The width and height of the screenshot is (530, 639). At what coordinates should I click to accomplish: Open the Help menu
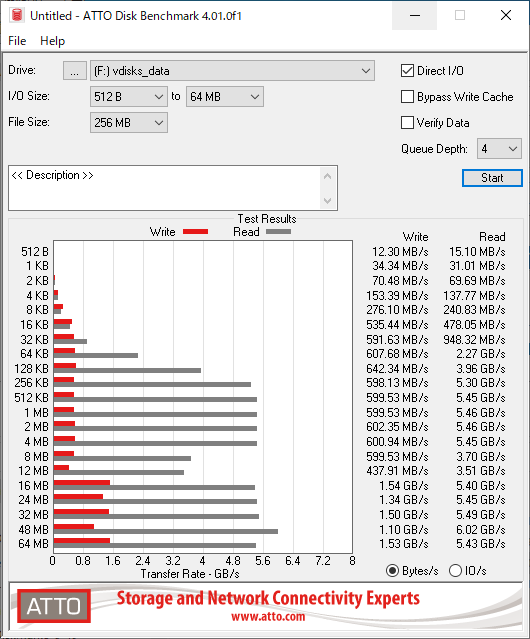pos(53,41)
